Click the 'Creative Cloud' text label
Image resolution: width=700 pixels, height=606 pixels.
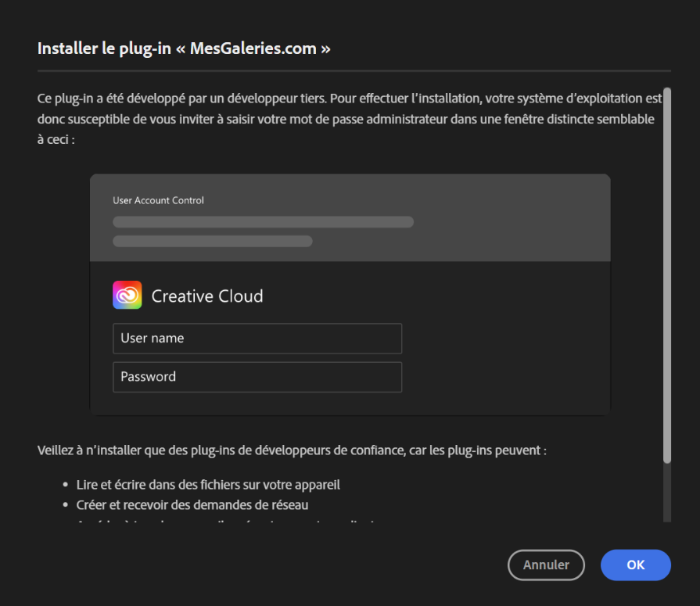point(207,296)
